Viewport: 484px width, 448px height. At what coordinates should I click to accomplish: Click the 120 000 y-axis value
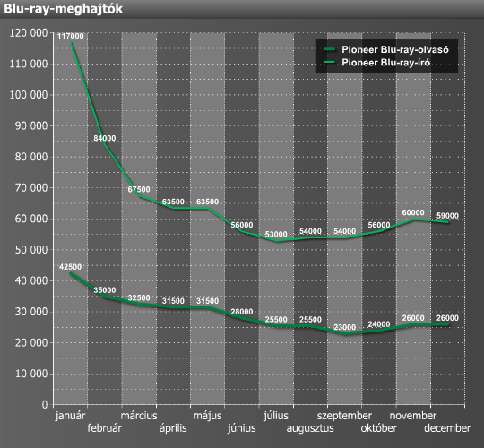point(29,33)
